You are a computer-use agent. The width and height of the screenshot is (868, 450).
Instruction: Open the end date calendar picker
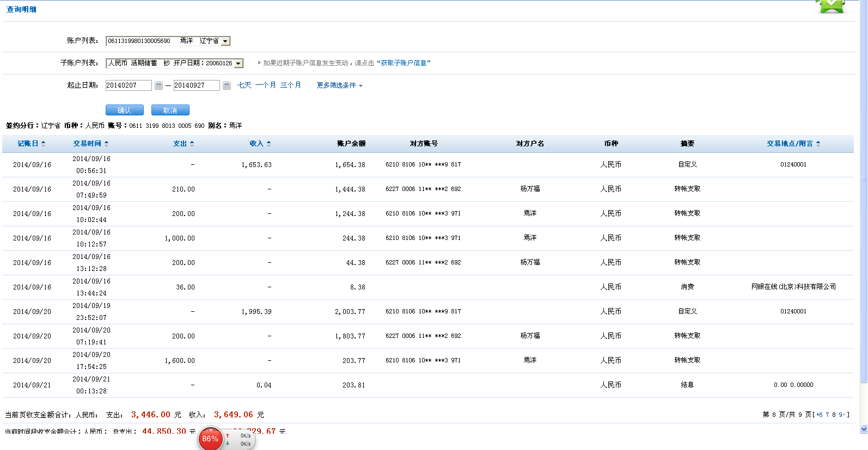(x=227, y=85)
